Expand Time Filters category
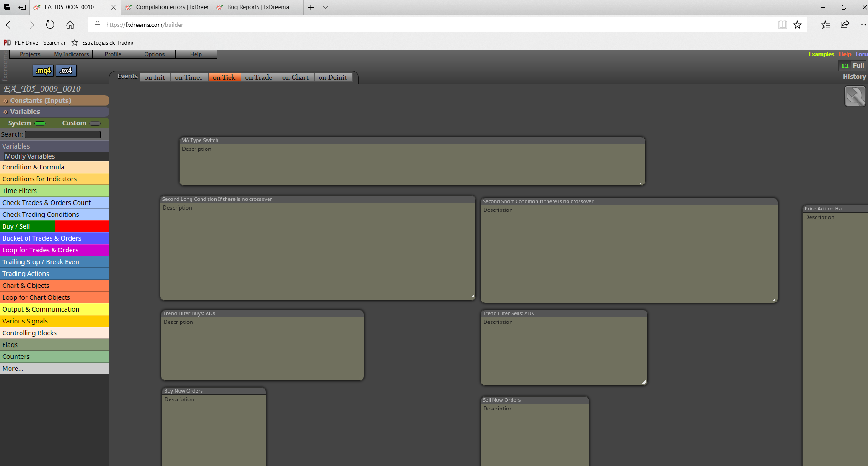 pos(55,191)
